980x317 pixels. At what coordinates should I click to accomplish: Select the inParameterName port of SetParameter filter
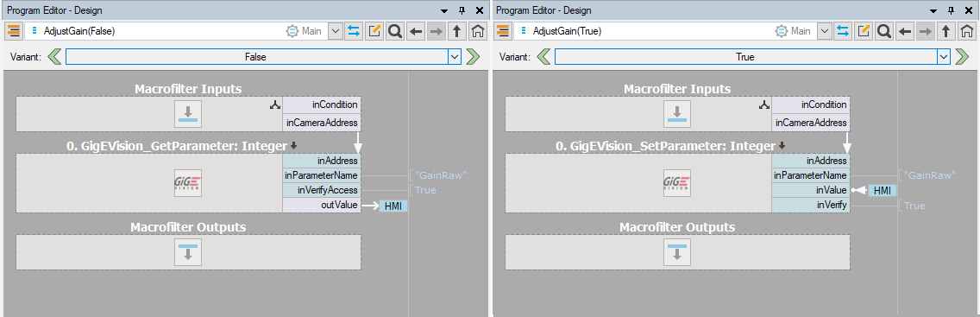tap(811, 175)
